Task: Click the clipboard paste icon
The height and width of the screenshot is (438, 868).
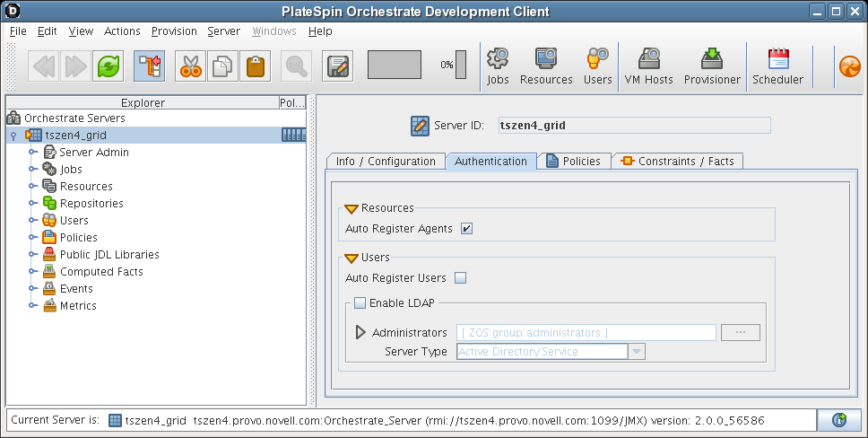Action: [256, 66]
